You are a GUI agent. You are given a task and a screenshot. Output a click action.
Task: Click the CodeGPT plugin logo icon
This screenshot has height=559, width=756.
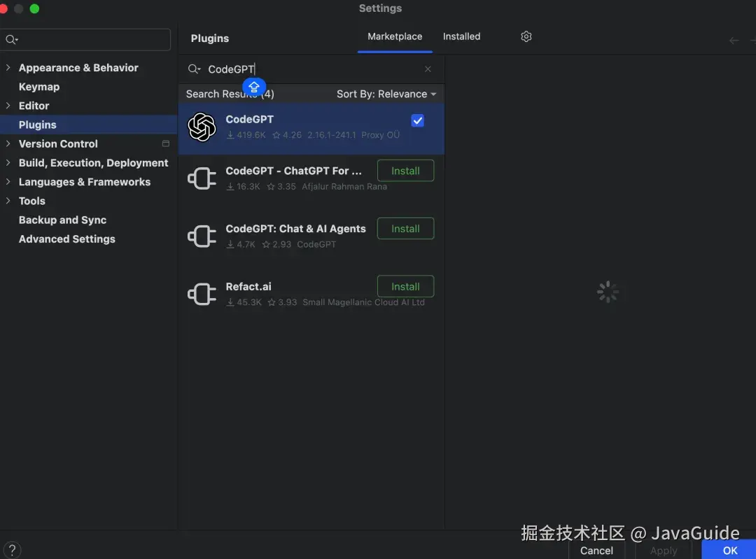point(202,127)
